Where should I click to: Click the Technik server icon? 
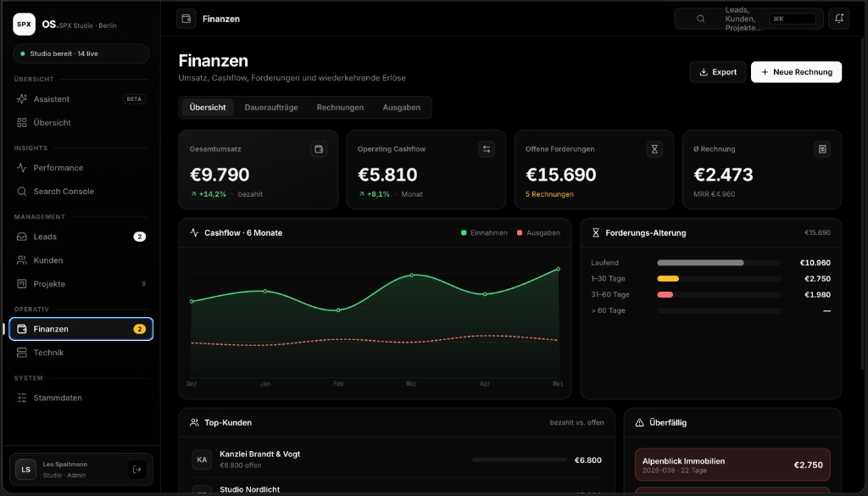point(21,352)
